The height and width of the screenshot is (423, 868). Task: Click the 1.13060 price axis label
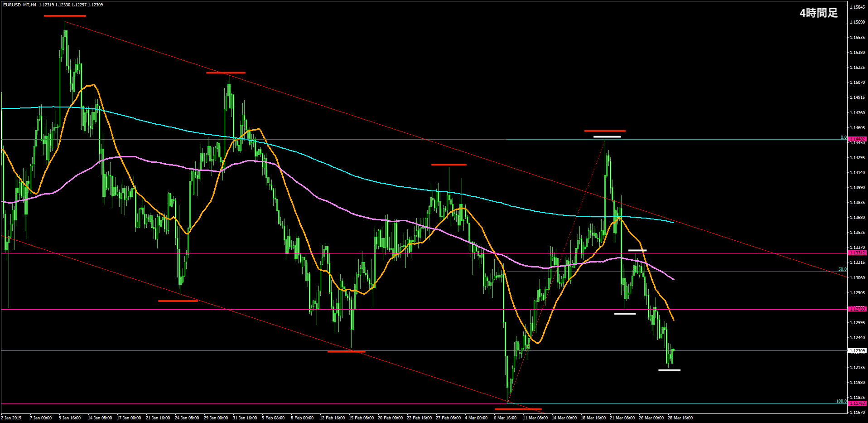pyautogui.click(x=857, y=278)
